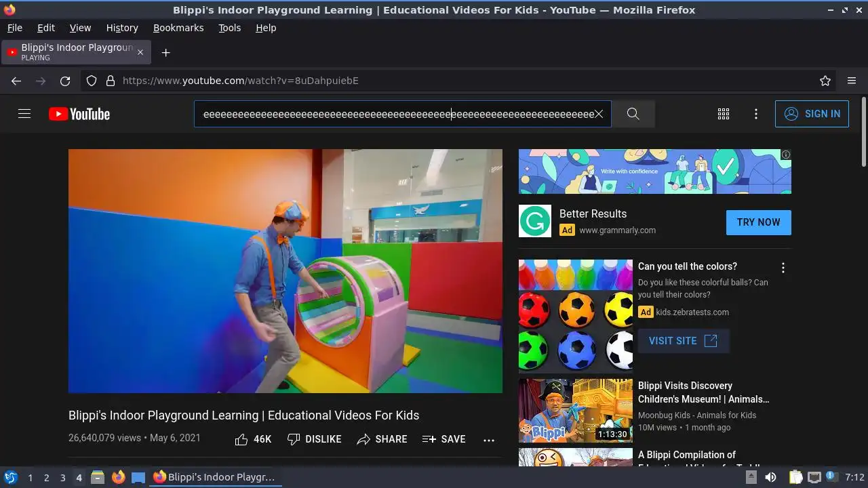868x488 pixels.
Task: Open YouTube settings three-dot menu
Action: coord(756,114)
